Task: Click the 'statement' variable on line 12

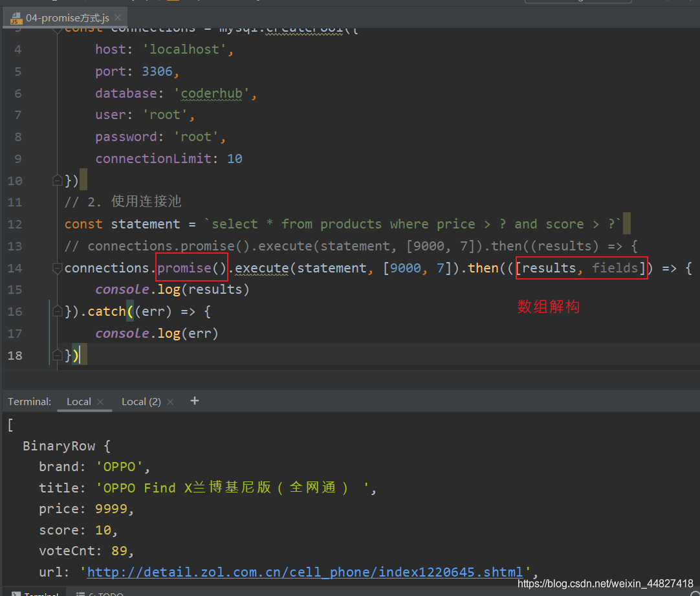Action: point(146,224)
